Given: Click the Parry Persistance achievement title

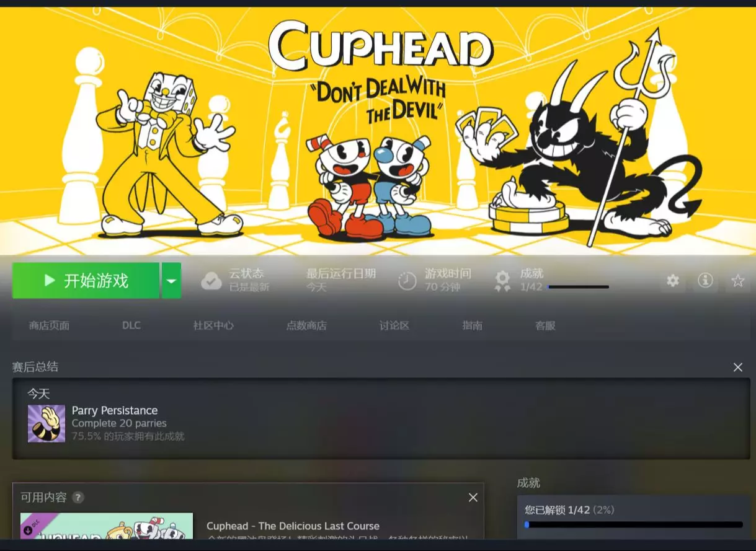Looking at the screenshot, I should point(115,410).
